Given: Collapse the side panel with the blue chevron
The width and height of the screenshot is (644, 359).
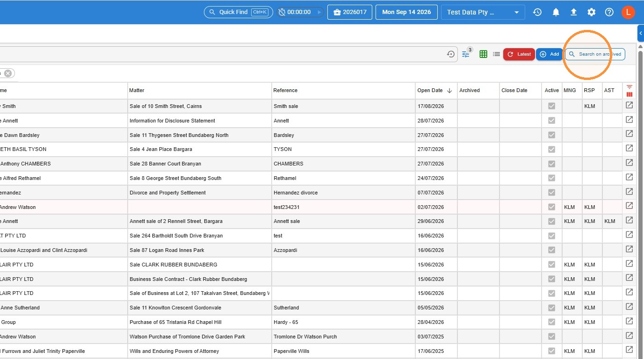Looking at the screenshot, I should point(641,34).
